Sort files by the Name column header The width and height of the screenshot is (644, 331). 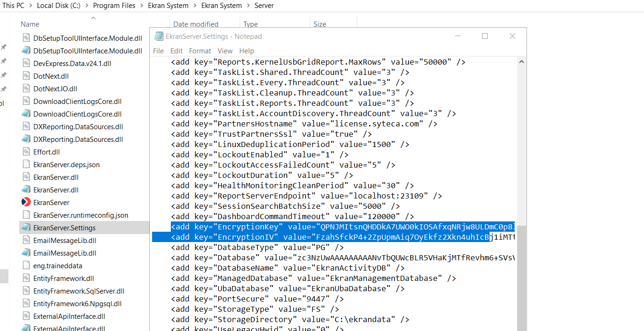click(x=29, y=24)
